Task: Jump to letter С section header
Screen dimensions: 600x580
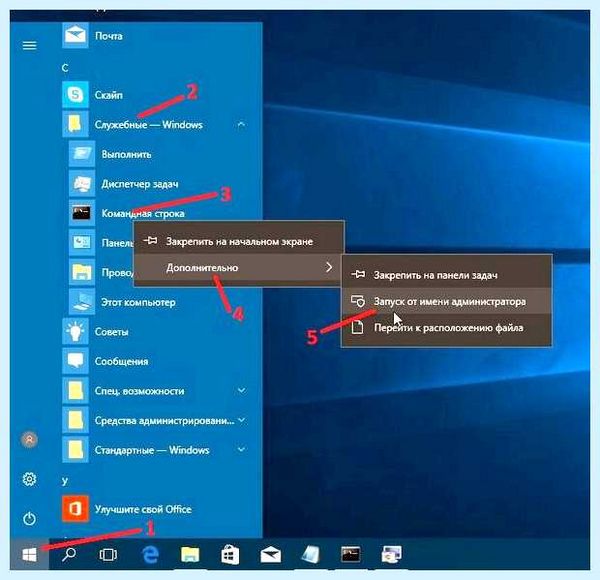Action: click(65, 68)
